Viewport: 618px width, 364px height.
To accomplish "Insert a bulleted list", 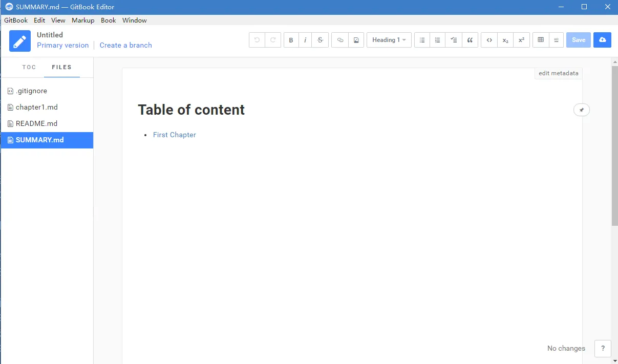I will 422,40.
